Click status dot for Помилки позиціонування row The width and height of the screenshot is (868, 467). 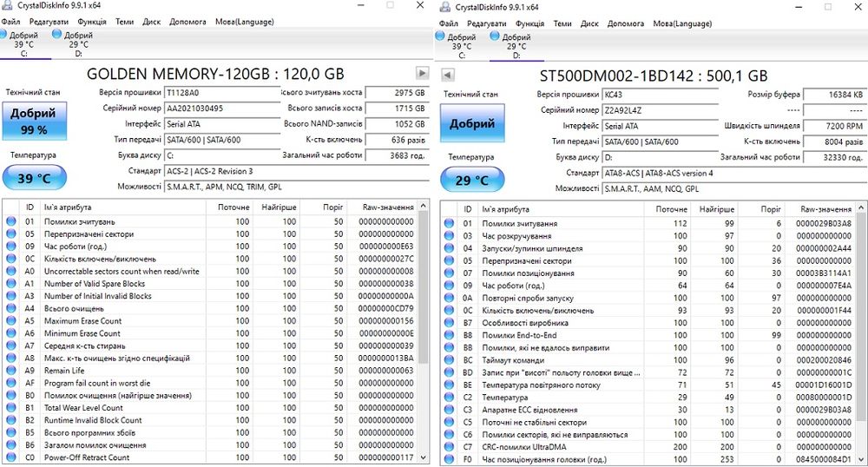point(449,273)
